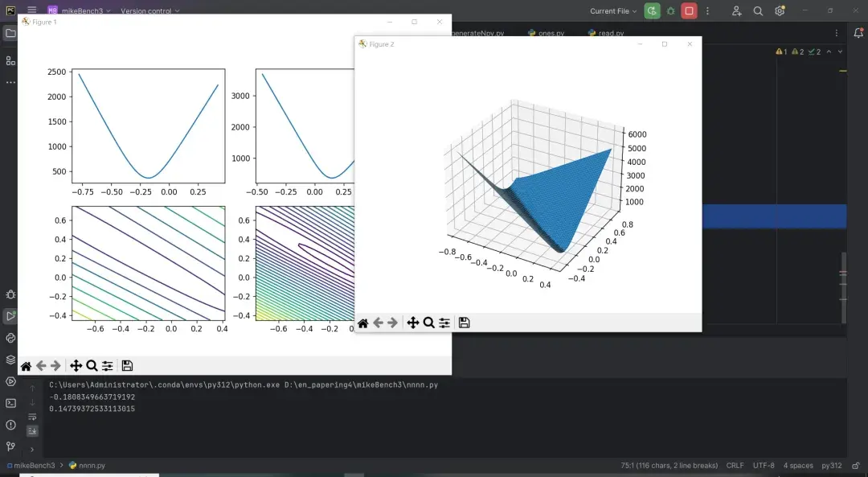This screenshot has width=868, height=477.
Task: Open the Python Console tool window
Action: point(10,338)
